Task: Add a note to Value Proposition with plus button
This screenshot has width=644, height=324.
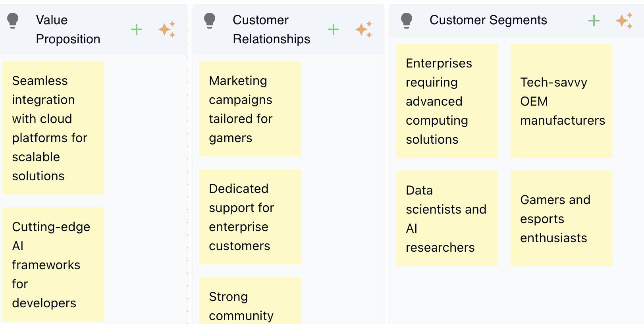Action: (137, 29)
